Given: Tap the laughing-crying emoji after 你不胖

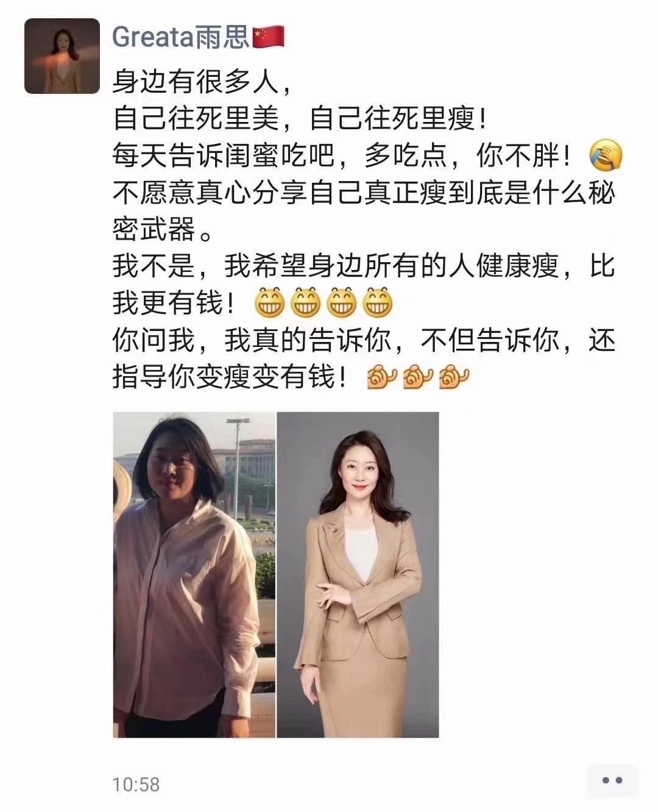Looking at the screenshot, I should click(606, 156).
